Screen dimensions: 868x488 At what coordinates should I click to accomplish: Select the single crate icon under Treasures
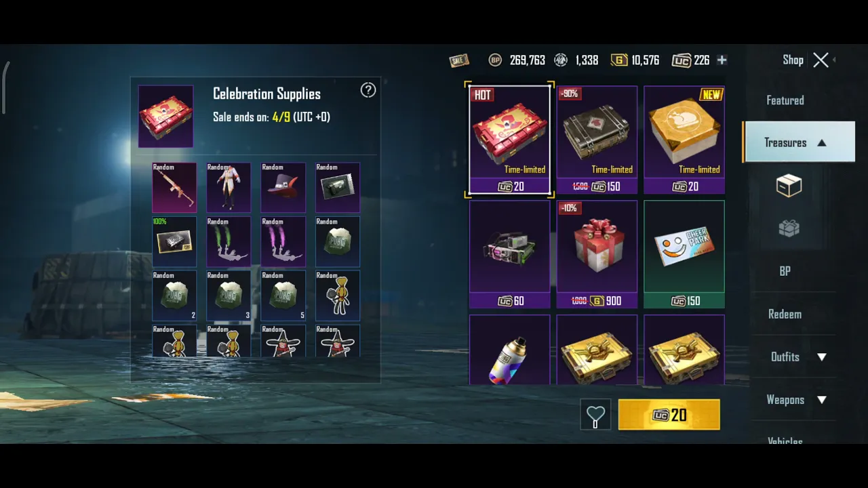(x=789, y=186)
